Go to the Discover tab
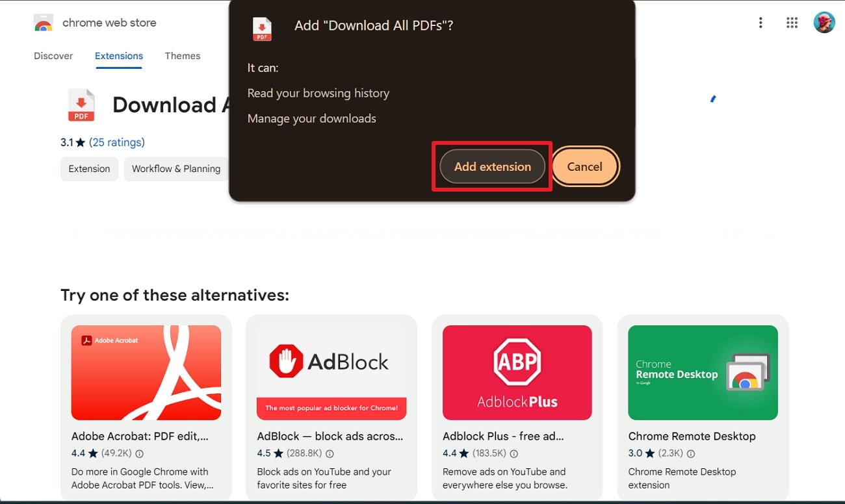845x504 pixels. coord(53,56)
